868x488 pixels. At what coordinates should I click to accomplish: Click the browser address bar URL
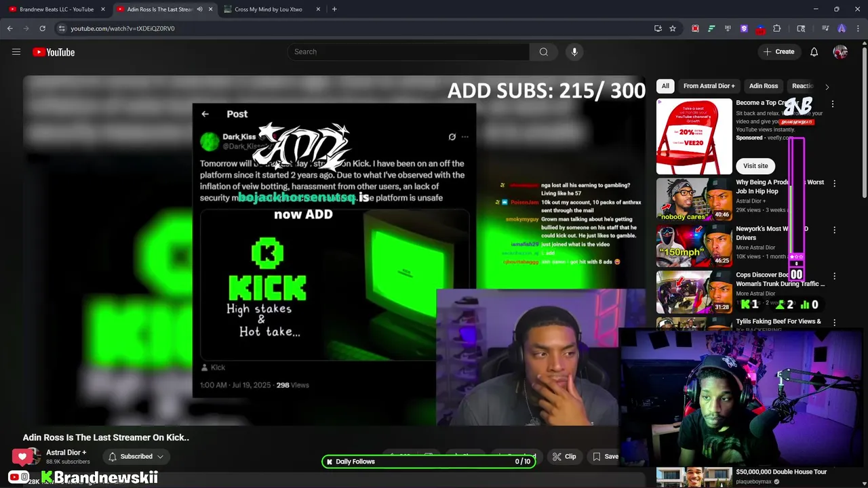[x=123, y=28]
